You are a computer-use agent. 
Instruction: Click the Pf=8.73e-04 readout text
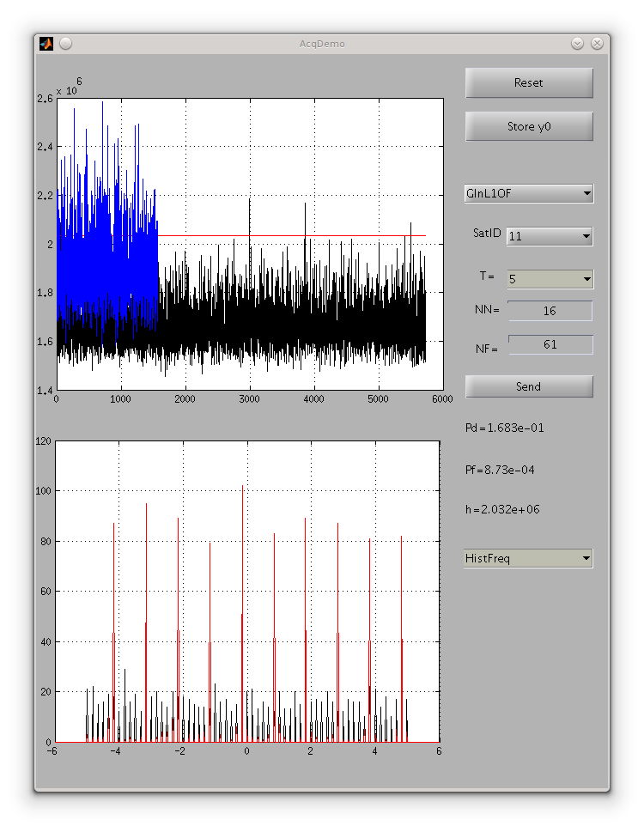(x=501, y=470)
